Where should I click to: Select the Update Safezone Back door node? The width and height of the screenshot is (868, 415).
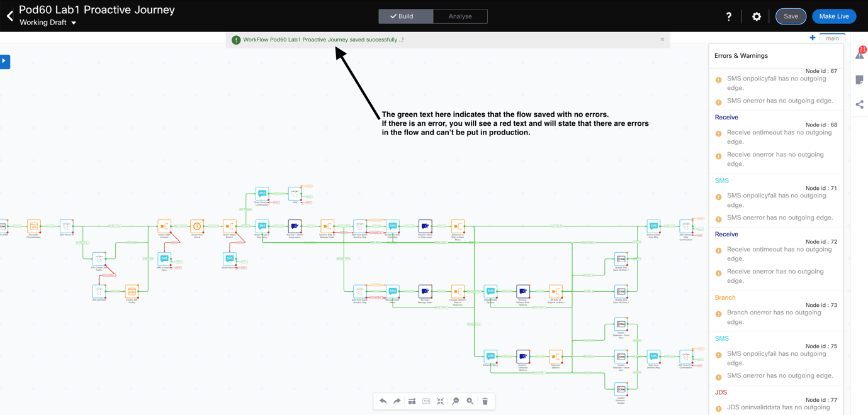pyautogui.click(x=621, y=357)
